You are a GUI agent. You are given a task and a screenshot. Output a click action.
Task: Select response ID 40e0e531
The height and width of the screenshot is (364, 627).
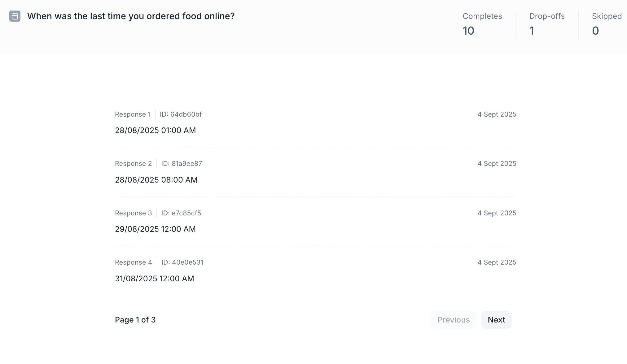182,262
